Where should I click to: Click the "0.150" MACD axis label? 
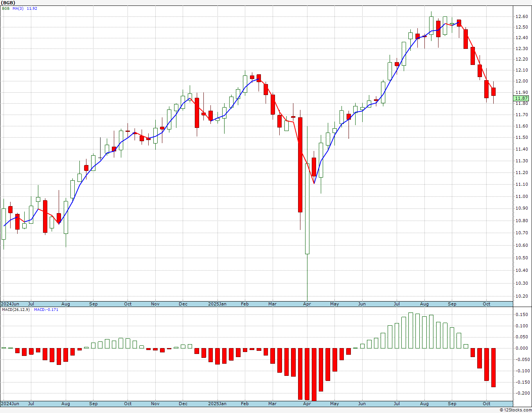point(521,314)
